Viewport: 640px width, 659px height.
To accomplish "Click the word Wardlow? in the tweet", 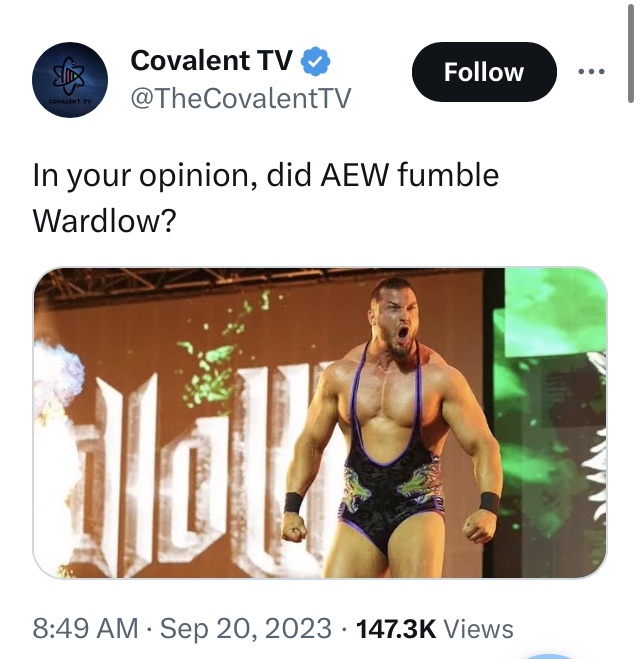I will (x=104, y=221).
